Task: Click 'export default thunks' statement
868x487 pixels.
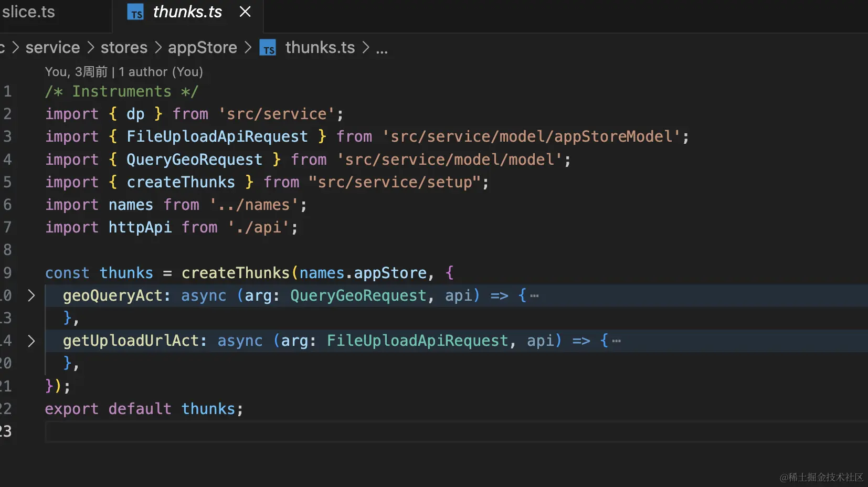Action: click(x=144, y=409)
